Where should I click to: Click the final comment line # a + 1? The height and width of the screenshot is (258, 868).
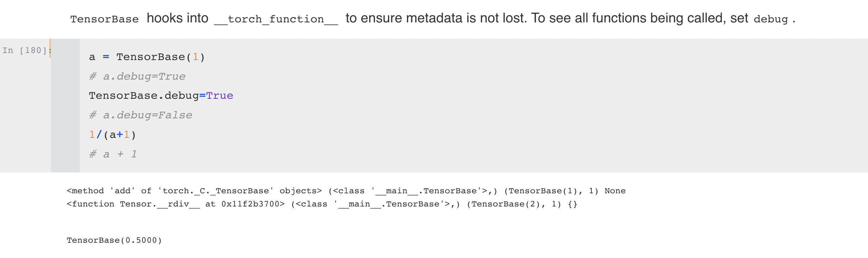click(x=113, y=154)
